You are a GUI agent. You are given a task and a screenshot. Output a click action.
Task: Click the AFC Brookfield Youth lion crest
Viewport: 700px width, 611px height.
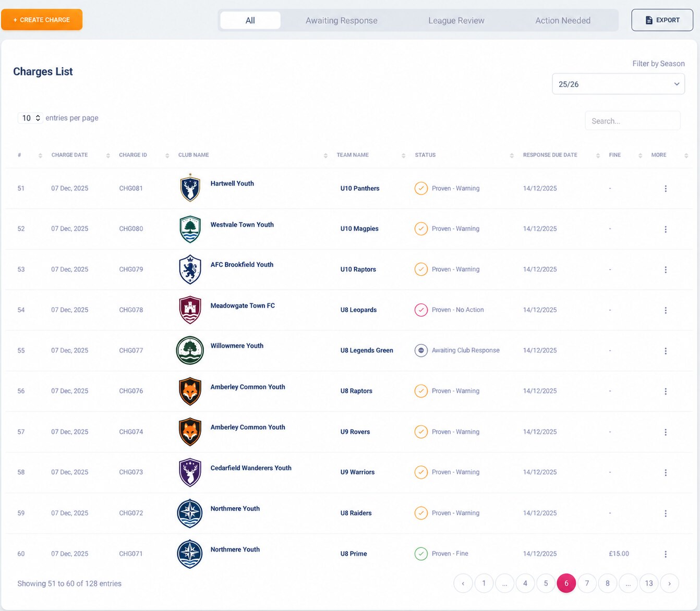coord(190,270)
